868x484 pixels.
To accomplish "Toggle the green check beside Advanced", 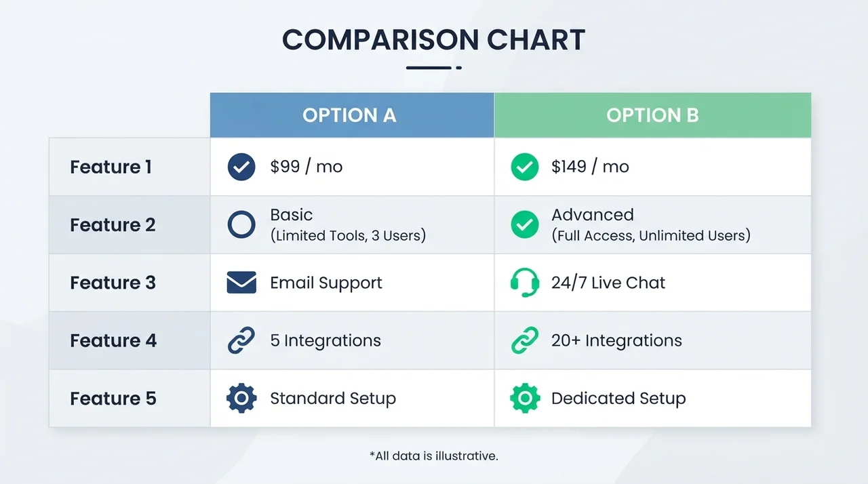I will 524,224.
